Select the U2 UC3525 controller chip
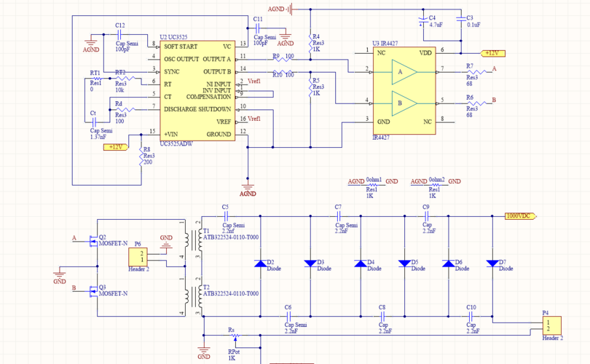Screen dimensions: 590x364 pos(197,90)
